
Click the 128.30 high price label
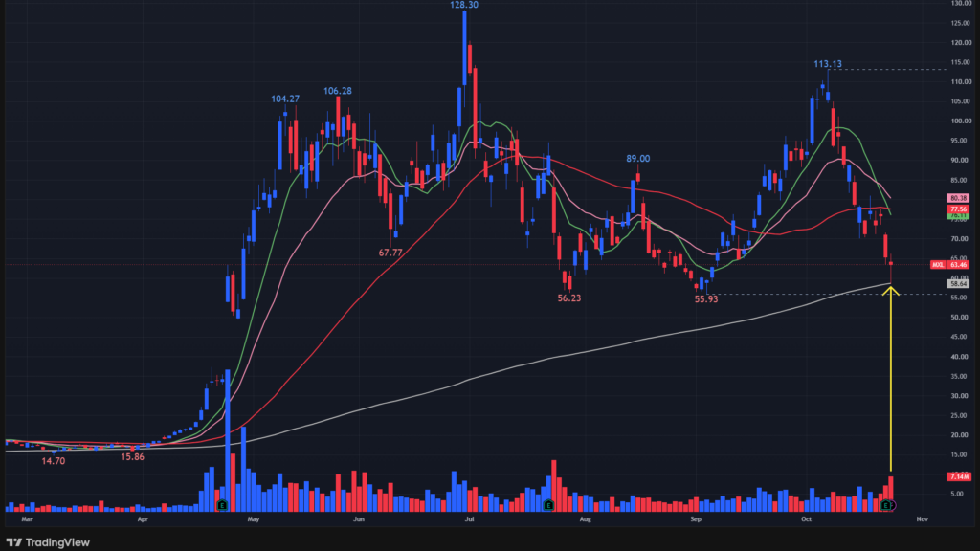coord(464,5)
